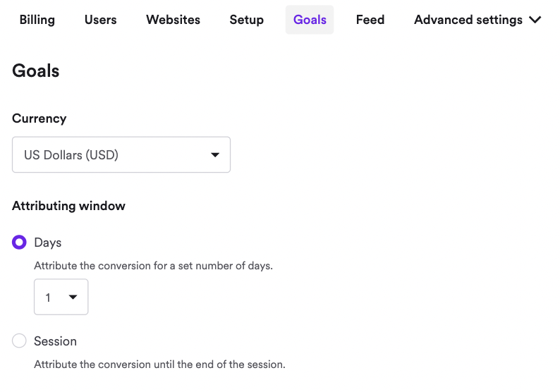Click the currency dropdown arrow icon
Viewport: 560px width, 392px height.
click(215, 154)
